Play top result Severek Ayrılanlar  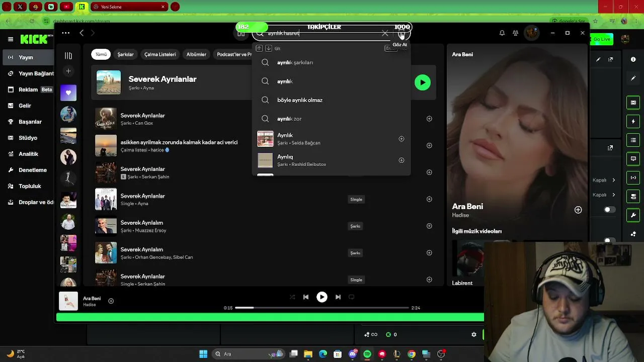coord(423,82)
